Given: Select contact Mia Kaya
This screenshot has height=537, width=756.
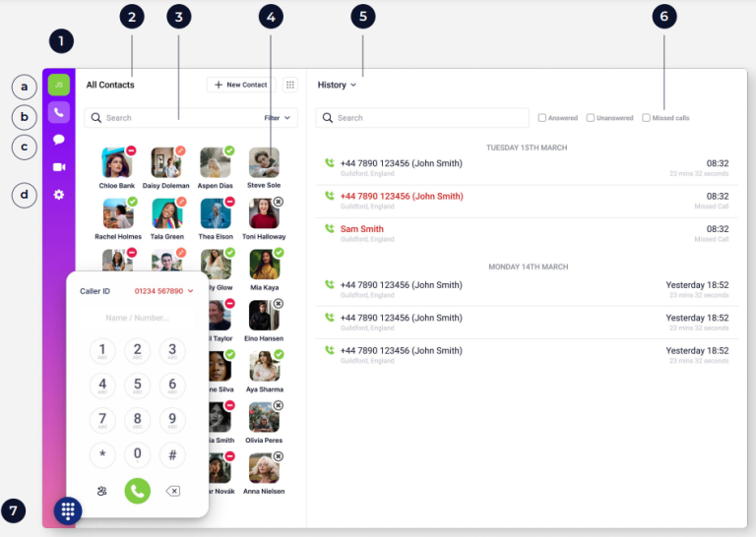Looking at the screenshot, I should [x=265, y=269].
